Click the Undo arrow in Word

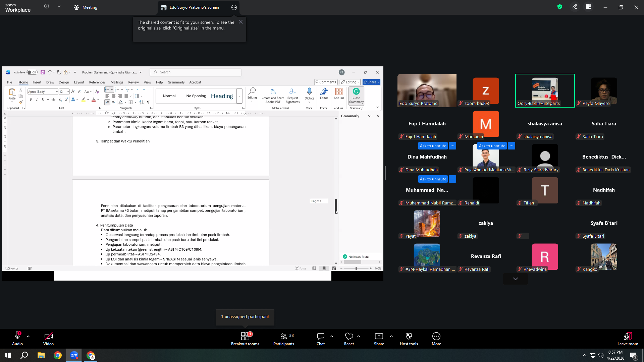click(x=49, y=72)
